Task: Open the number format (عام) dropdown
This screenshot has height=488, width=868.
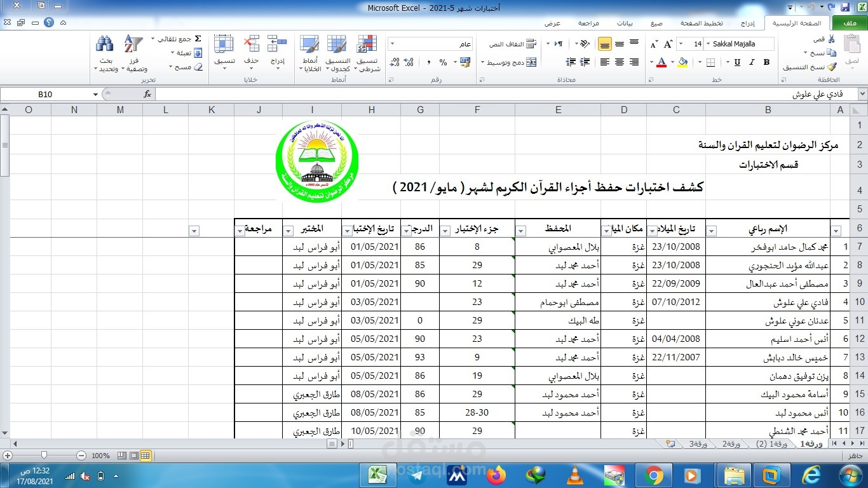Action: click(x=392, y=44)
